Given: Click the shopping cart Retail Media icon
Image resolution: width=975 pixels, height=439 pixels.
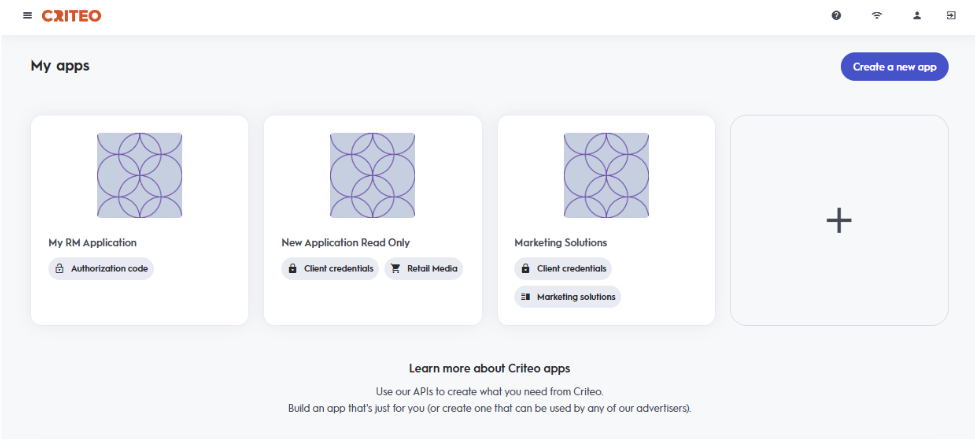Looking at the screenshot, I should pos(396,269).
